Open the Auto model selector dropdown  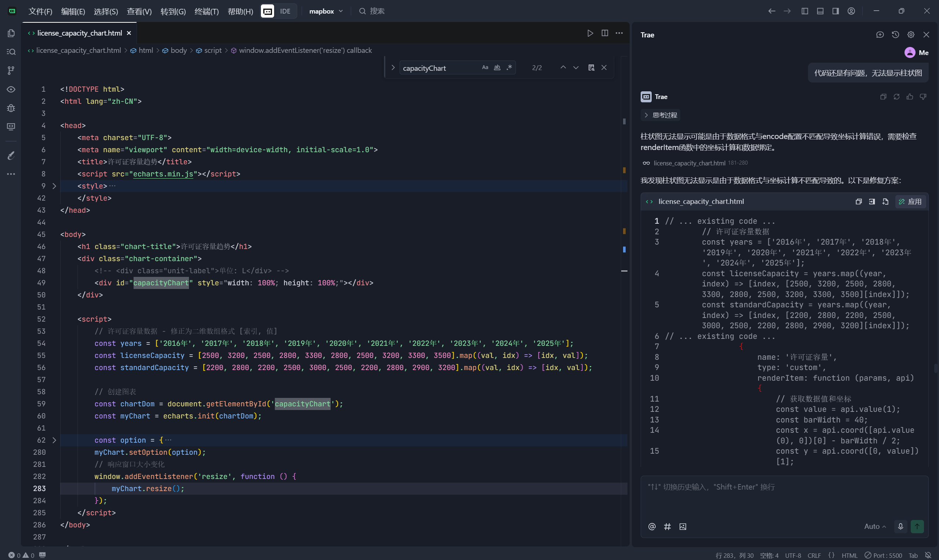click(874, 526)
